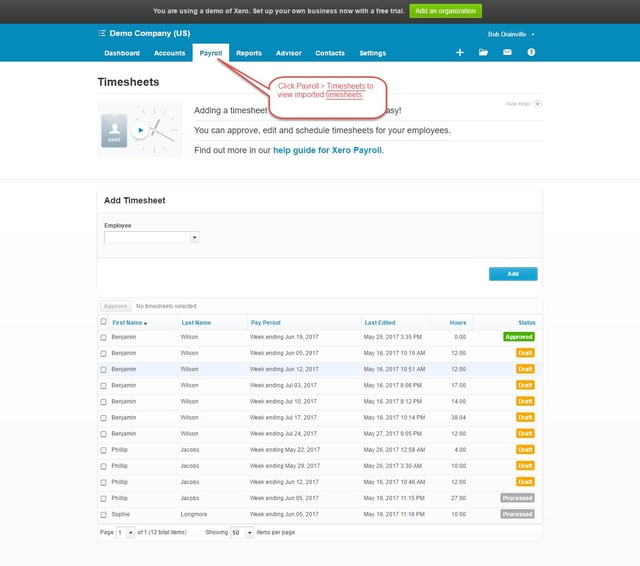Click Approved status badge for Jun 19 row
This screenshot has height=566, width=640.
click(x=518, y=337)
